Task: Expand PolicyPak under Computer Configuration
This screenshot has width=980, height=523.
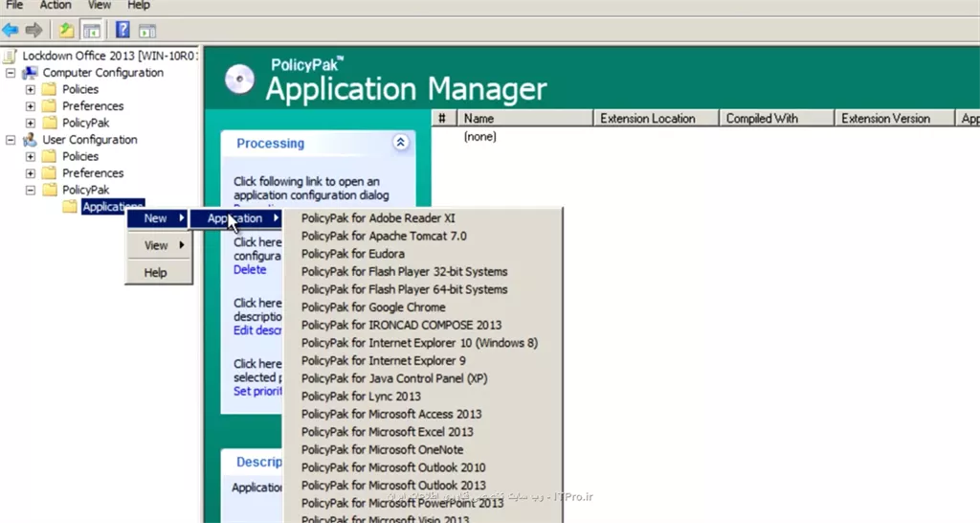Action: coord(30,124)
